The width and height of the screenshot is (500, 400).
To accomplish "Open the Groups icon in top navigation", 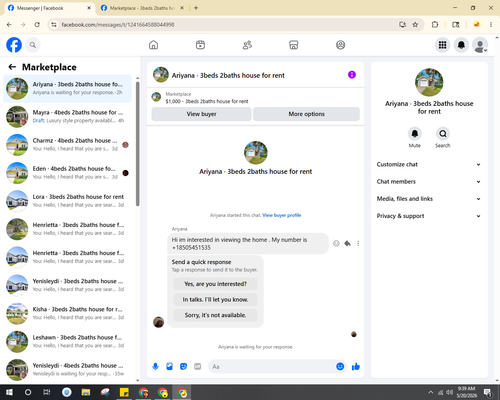I will pyautogui.click(x=340, y=45).
